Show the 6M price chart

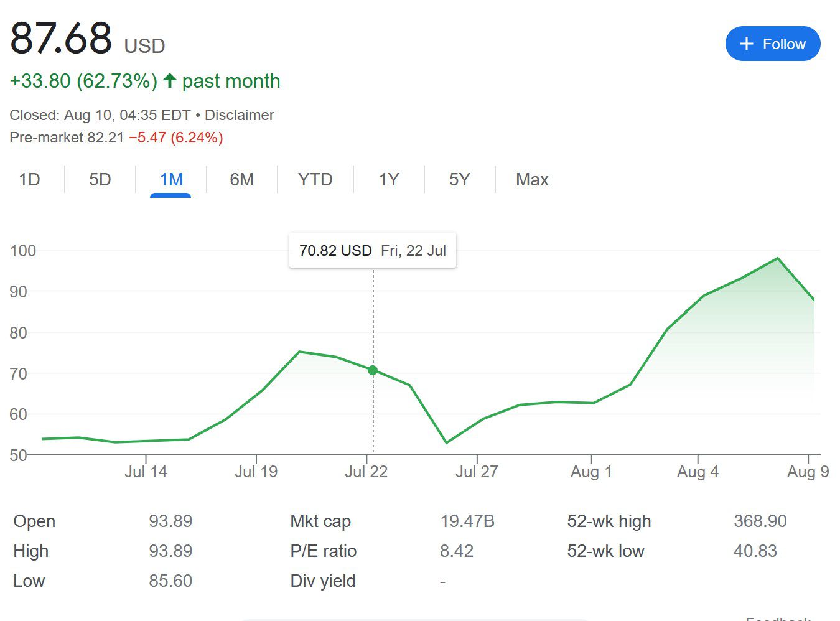[x=241, y=180]
